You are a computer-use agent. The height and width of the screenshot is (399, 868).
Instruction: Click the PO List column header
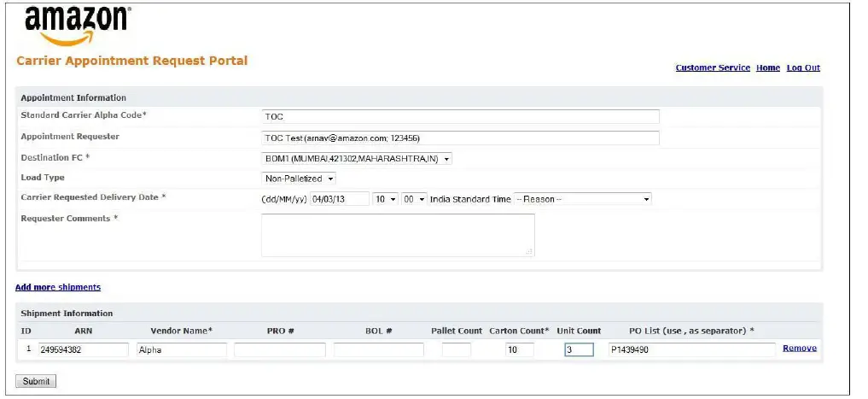[691, 331]
